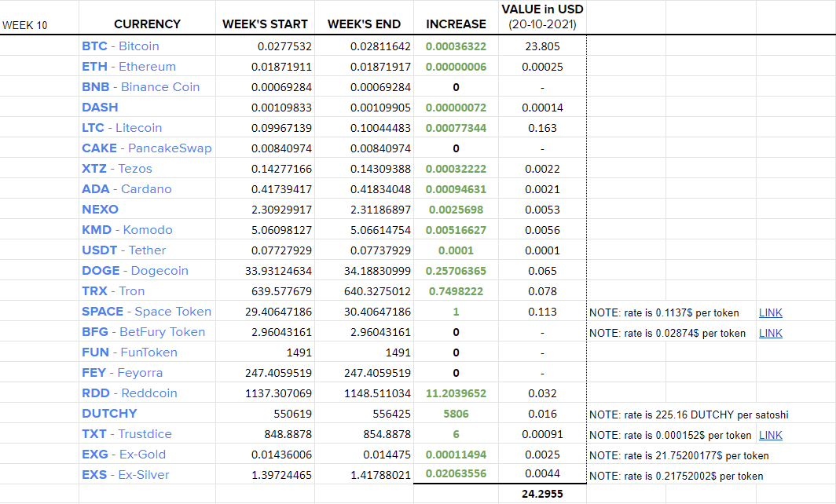Click the INCREASE column header
The height and width of the screenshot is (504, 836).
click(456, 24)
